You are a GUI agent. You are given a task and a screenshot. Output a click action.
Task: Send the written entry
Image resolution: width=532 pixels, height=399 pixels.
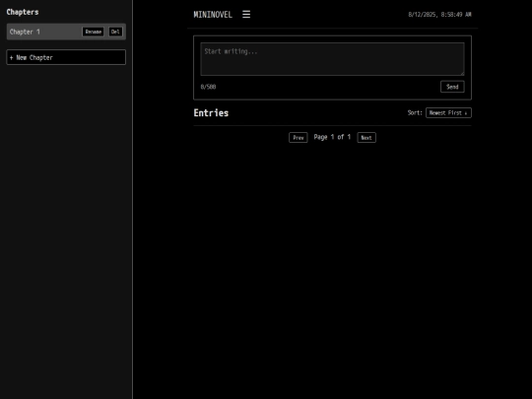[x=452, y=87]
